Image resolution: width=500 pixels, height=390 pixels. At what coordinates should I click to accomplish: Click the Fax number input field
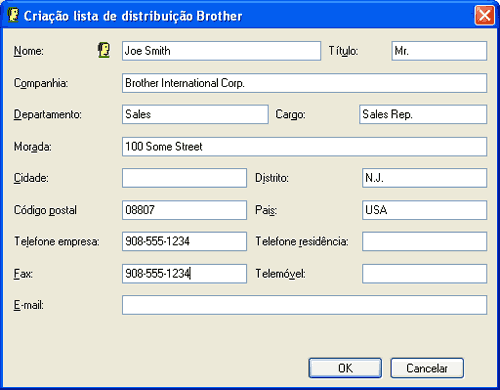[184, 274]
